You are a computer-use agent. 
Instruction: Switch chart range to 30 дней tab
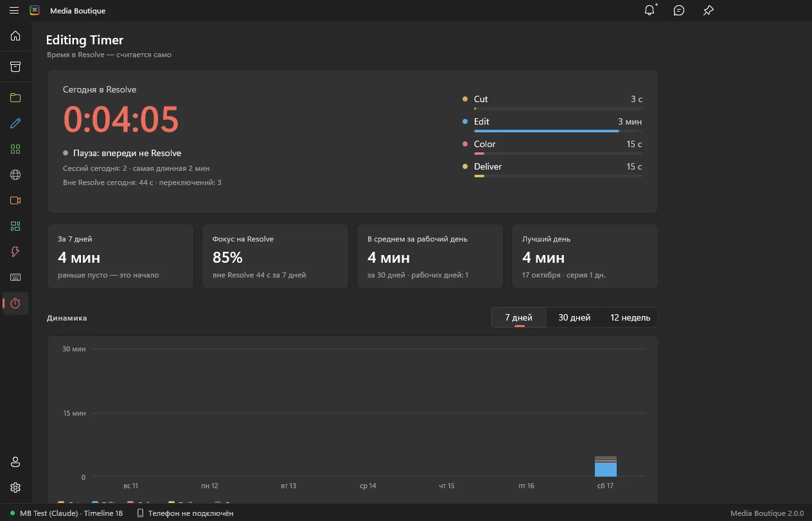[x=574, y=317]
